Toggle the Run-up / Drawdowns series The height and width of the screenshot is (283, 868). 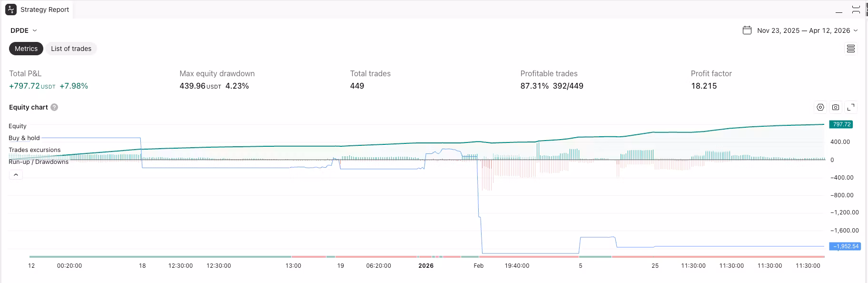38,162
